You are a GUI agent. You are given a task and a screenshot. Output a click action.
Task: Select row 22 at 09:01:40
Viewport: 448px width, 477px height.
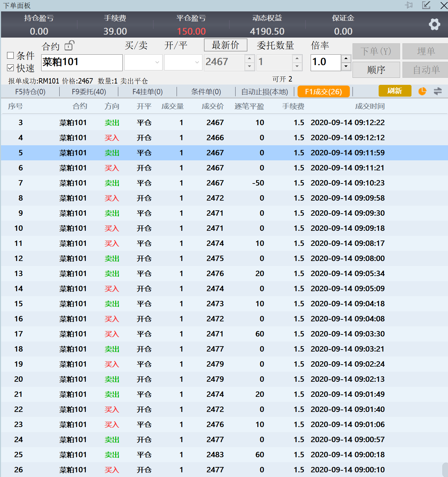(x=224, y=409)
